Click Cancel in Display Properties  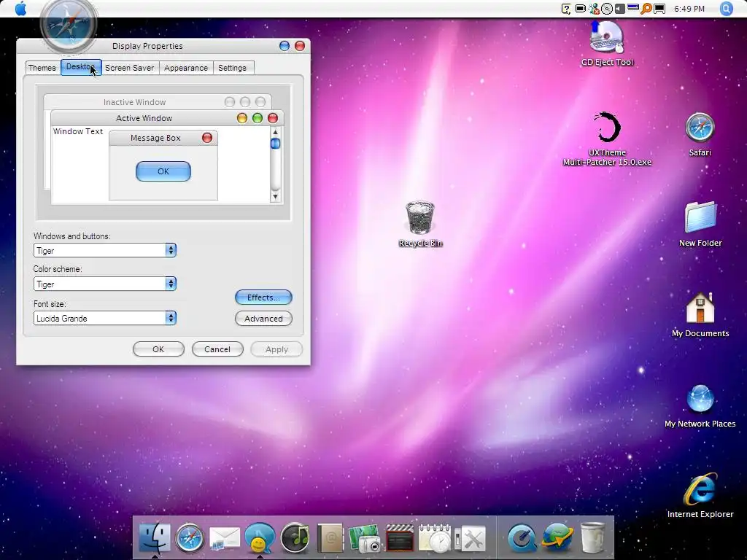point(217,349)
